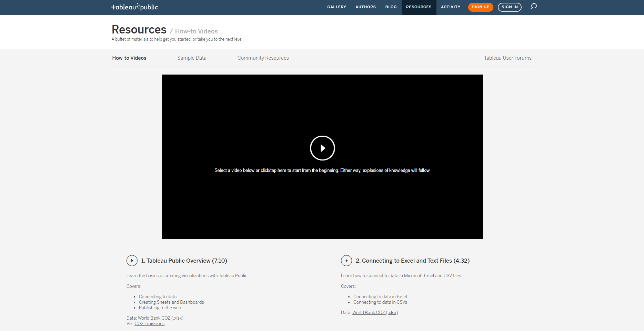Select the How-to Videos tab
644x331 pixels.
pyautogui.click(x=129, y=58)
